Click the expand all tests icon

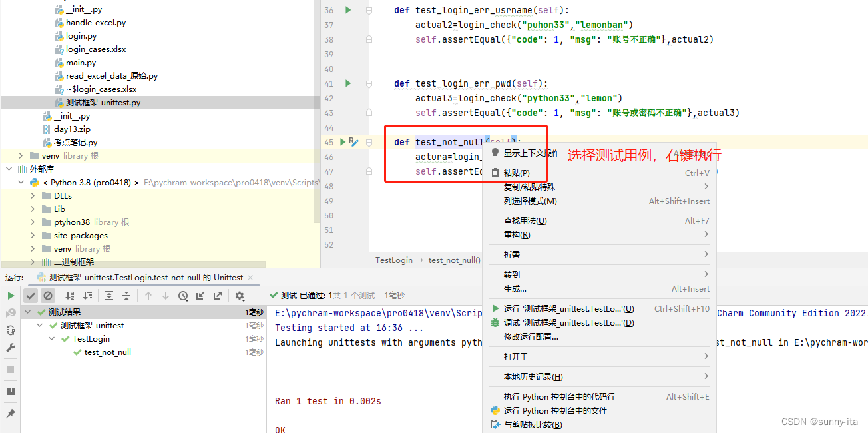click(x=110, y=295)
